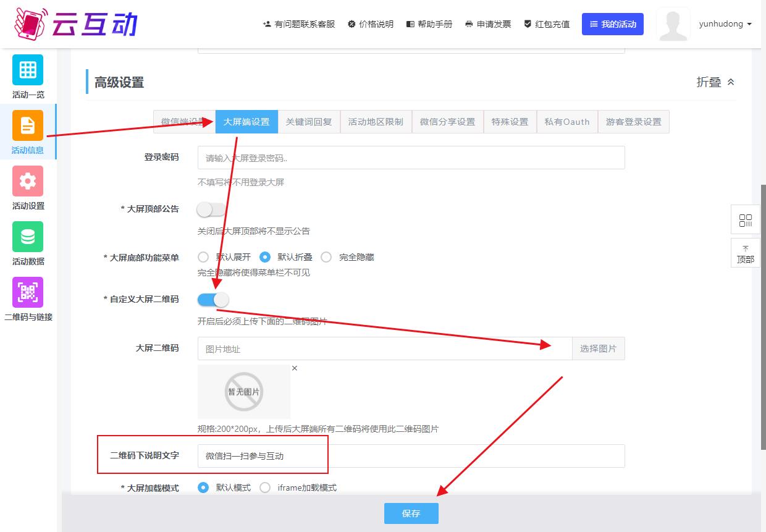Switch to 私有Oauth tab

[567, 122]
